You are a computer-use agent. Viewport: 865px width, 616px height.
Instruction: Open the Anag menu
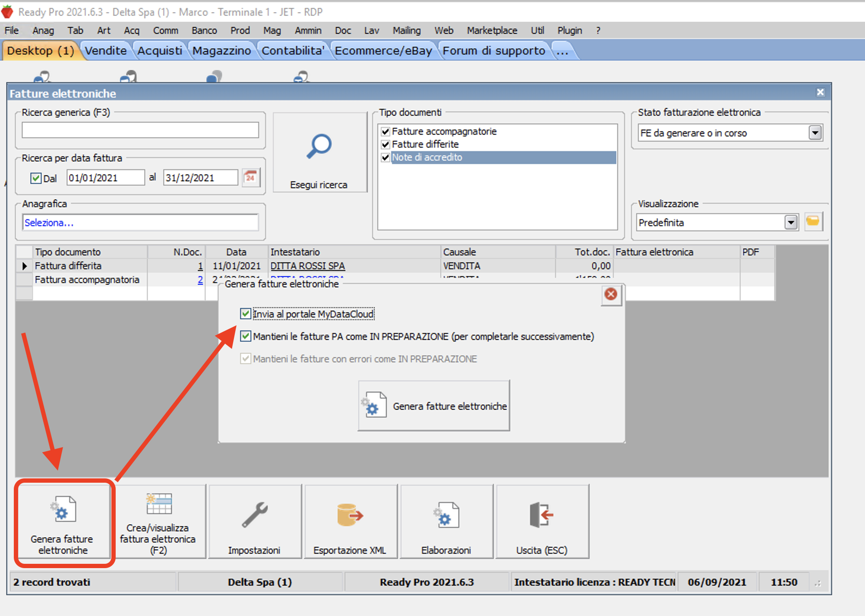pyautogui.click(x=43, y=31)
